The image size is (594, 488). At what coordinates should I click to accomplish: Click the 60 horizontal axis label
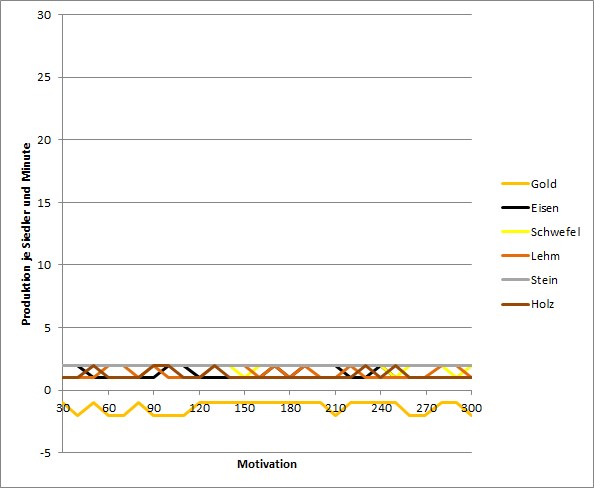tap(108, 408)
